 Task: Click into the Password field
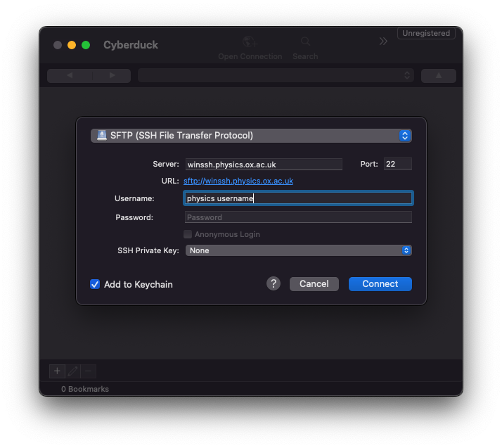pos(298,217)
